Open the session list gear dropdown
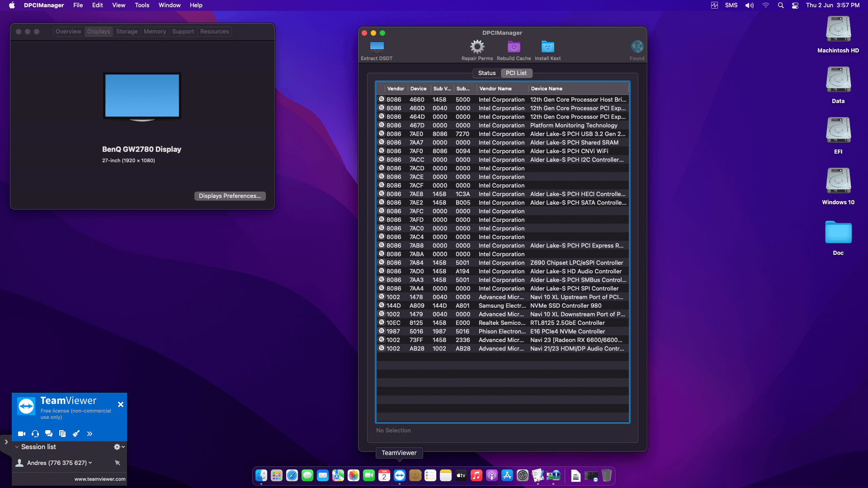868x488 pixels. click(x=119, y=447)
